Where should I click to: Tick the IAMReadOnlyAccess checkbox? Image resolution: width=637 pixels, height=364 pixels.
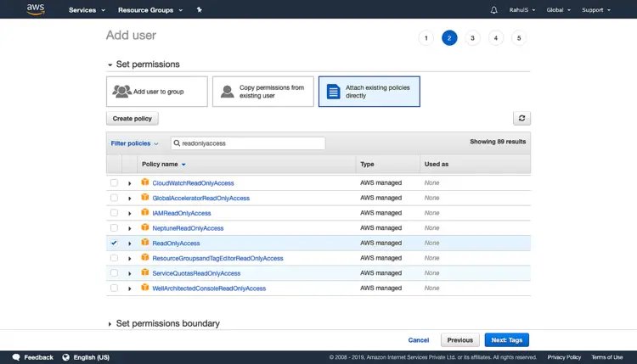pyautogui.click(x=114, y=213)
